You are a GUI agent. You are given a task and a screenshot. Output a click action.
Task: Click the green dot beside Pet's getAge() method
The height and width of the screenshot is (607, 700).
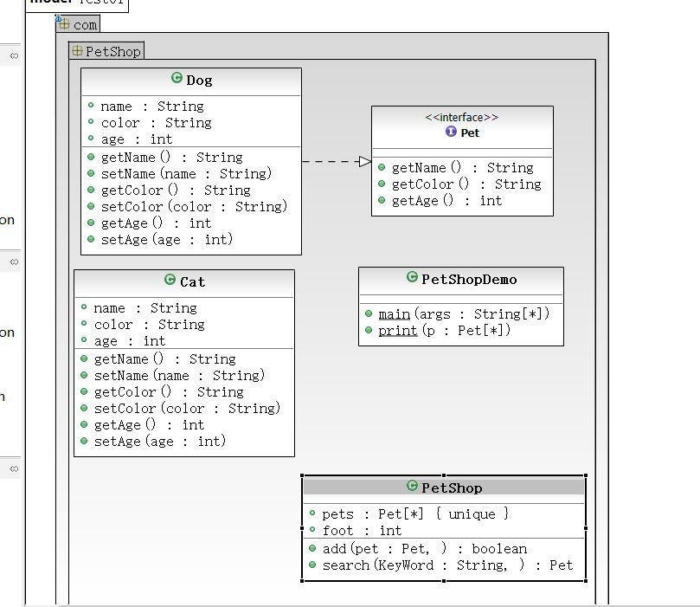(x=382, y=200)
